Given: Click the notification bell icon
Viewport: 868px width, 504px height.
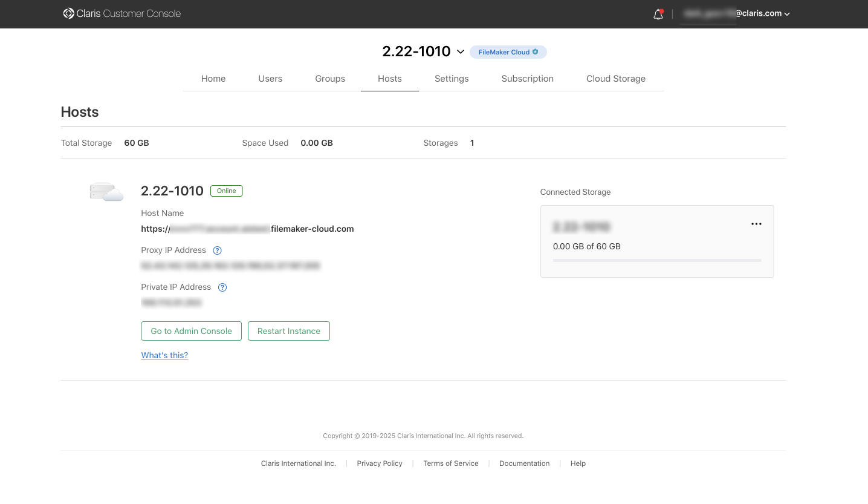Looking at the screenshot, I should click(658, 14).
